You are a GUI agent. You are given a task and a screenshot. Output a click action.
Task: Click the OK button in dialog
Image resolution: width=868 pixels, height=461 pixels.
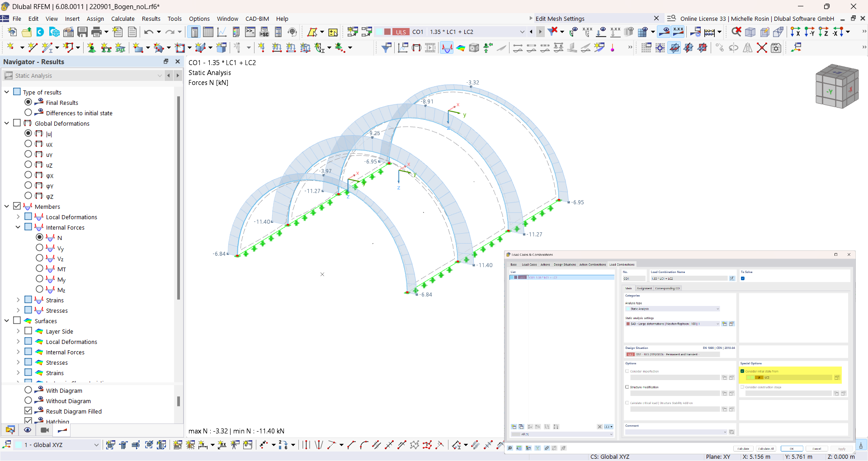(792, 449)
